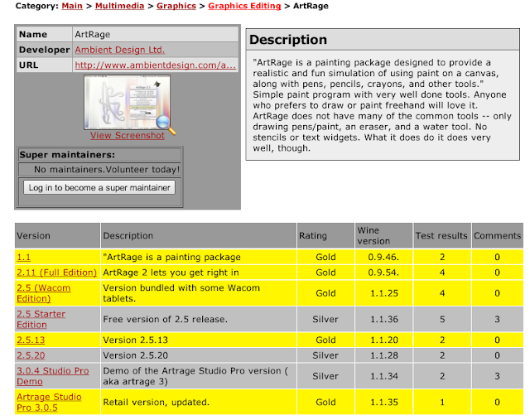Image resolution: width=530 pixels, height=420 pixels.
Task: Click the Test results column header
Action: tap(441, 235)
